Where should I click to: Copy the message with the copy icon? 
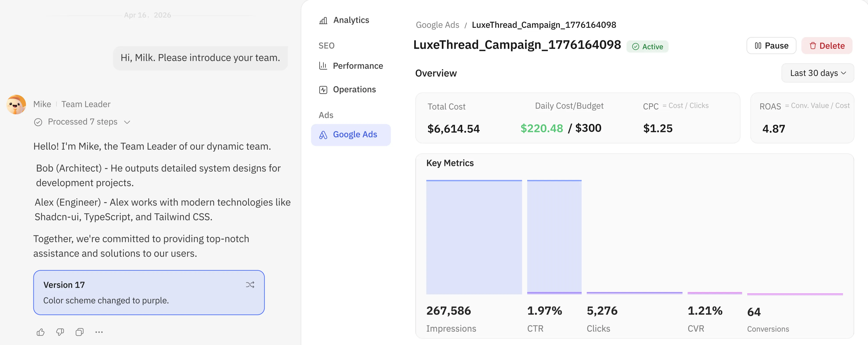point(80,332)
